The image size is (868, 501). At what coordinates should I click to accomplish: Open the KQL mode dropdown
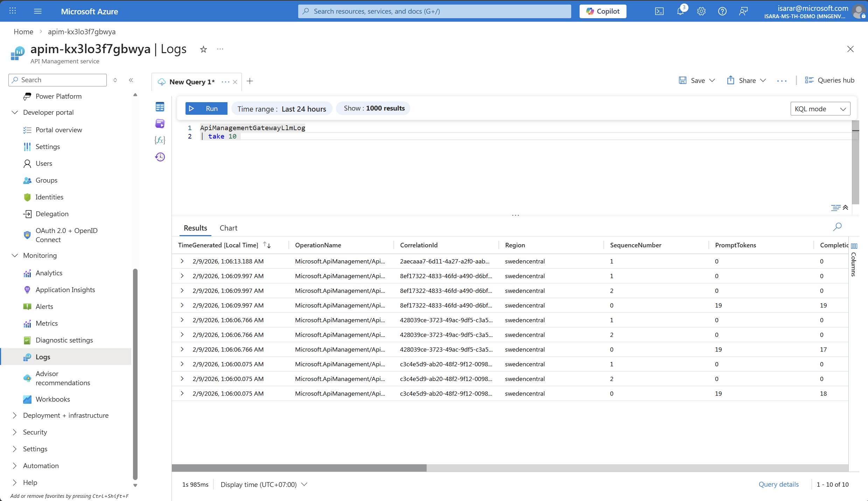tap(820, 109)
